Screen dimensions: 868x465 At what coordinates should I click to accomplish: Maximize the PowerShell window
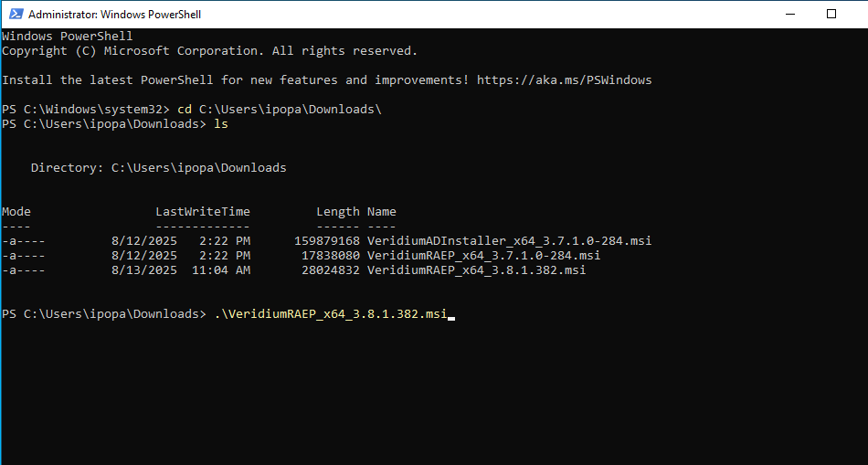pos(831,14)
